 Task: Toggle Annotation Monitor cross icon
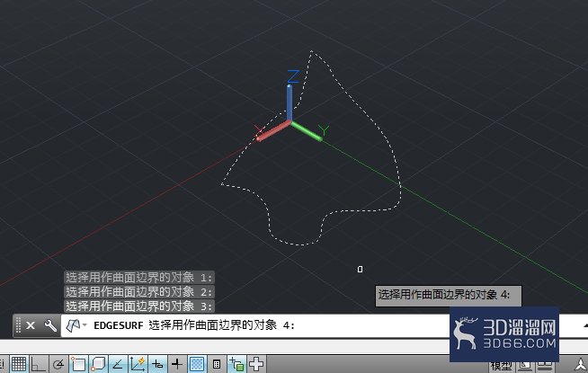256,364
